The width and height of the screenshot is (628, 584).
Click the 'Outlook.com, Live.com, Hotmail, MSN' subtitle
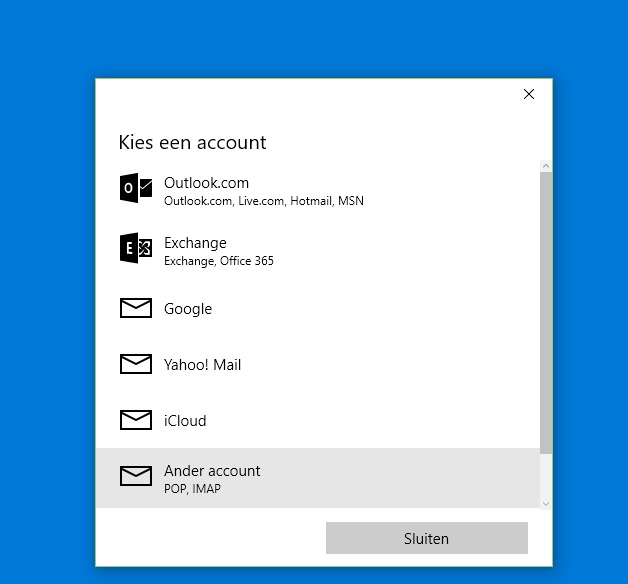click(x=264, y=201)
